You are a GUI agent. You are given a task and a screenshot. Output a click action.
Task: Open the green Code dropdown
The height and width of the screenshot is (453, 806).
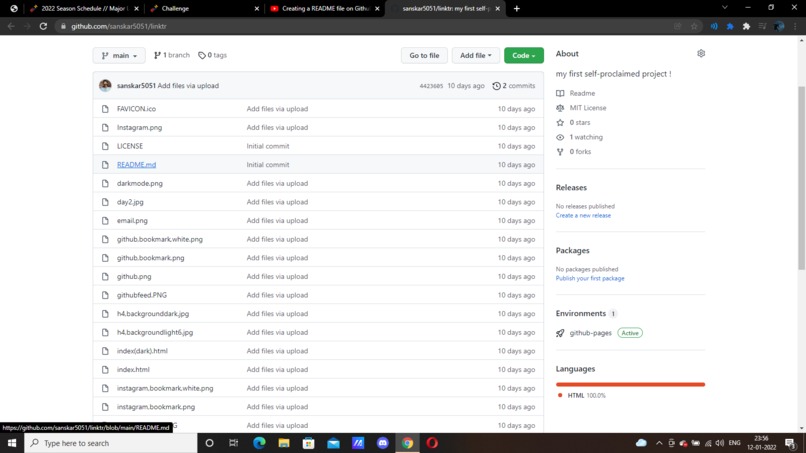tap(524, 56)
